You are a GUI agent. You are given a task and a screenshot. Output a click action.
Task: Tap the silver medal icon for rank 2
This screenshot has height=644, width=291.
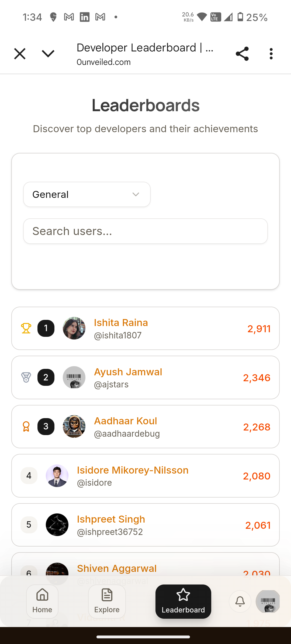[26, 377]
